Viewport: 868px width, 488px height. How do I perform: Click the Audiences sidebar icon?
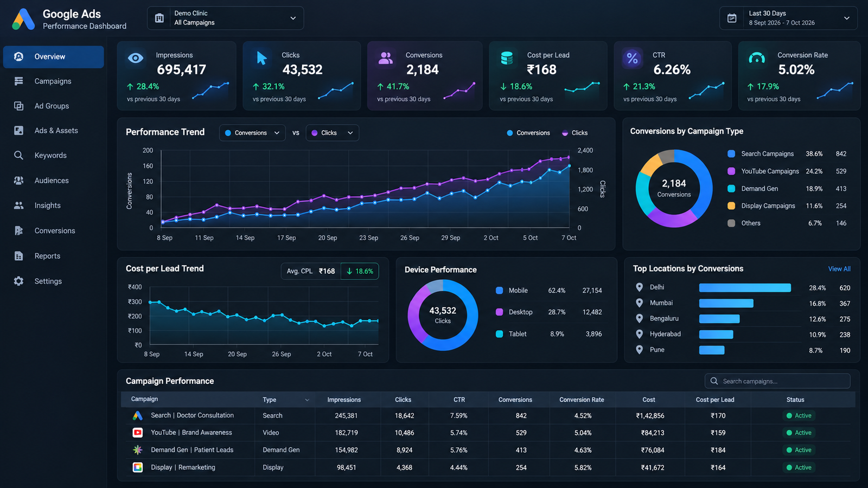coord(18,181)
